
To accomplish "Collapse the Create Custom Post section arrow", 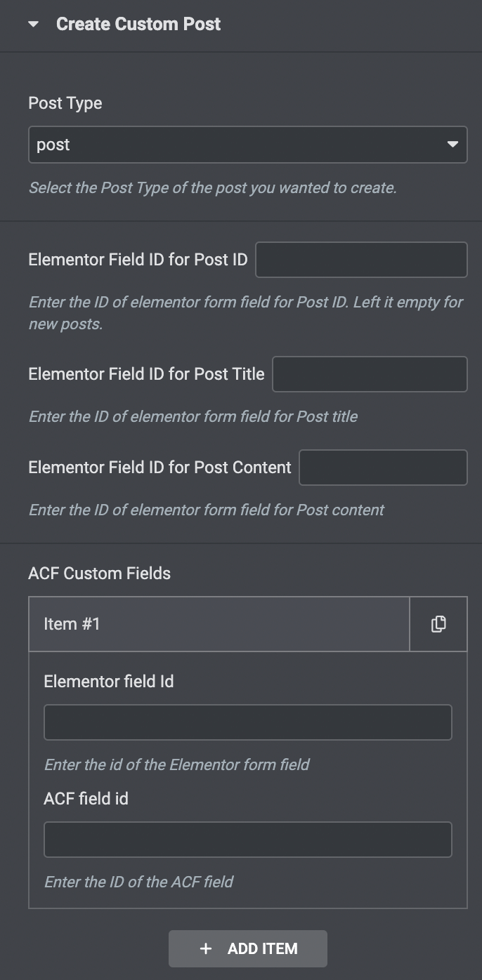I will 33,25.
